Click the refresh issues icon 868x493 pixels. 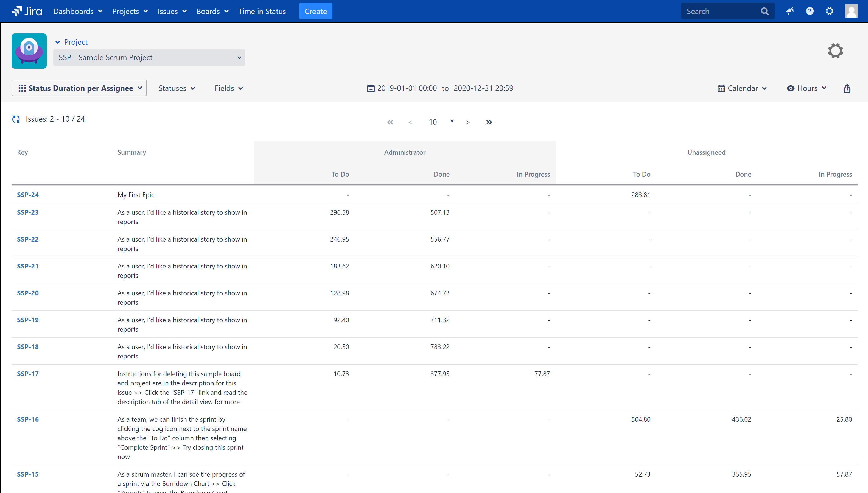point(16,119)
